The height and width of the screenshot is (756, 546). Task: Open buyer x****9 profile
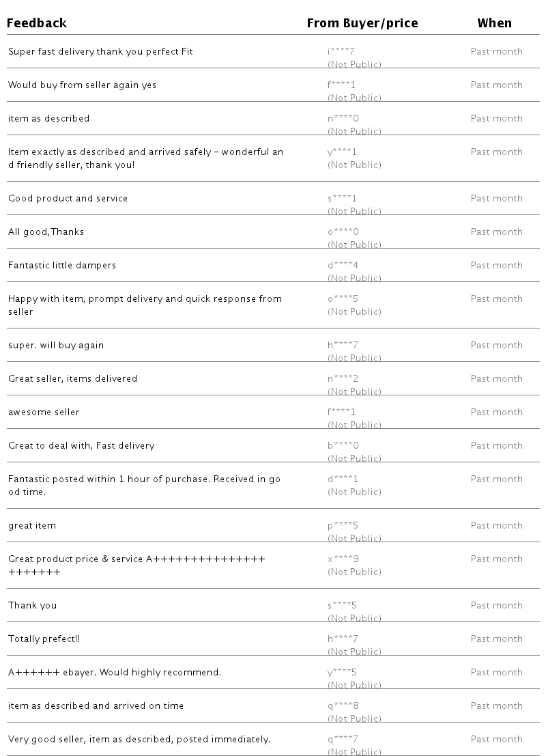coord(343,559)
